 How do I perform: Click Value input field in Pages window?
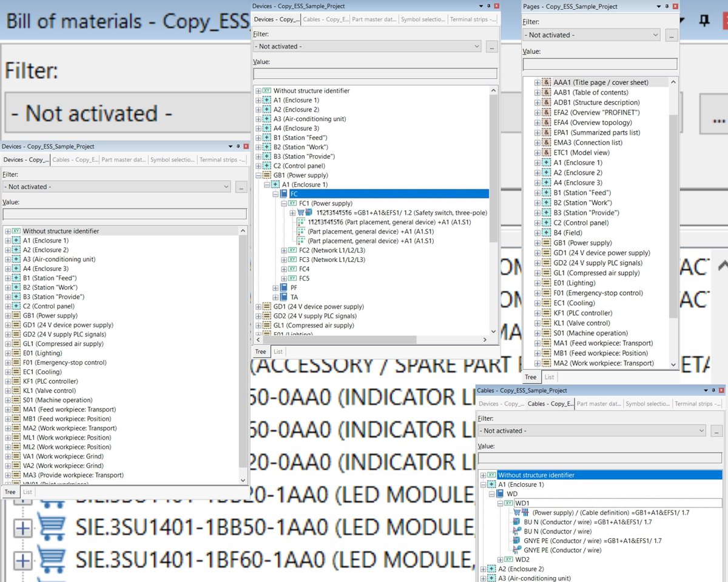tap(600, 64)
